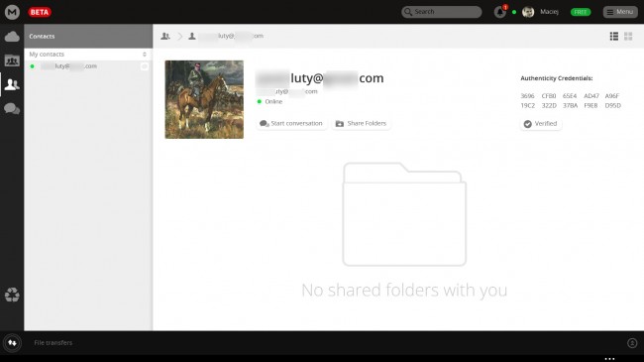
Task: Click the three-dots overflow at bottom right
Action: pyautogui.click(x=609, y=359)
